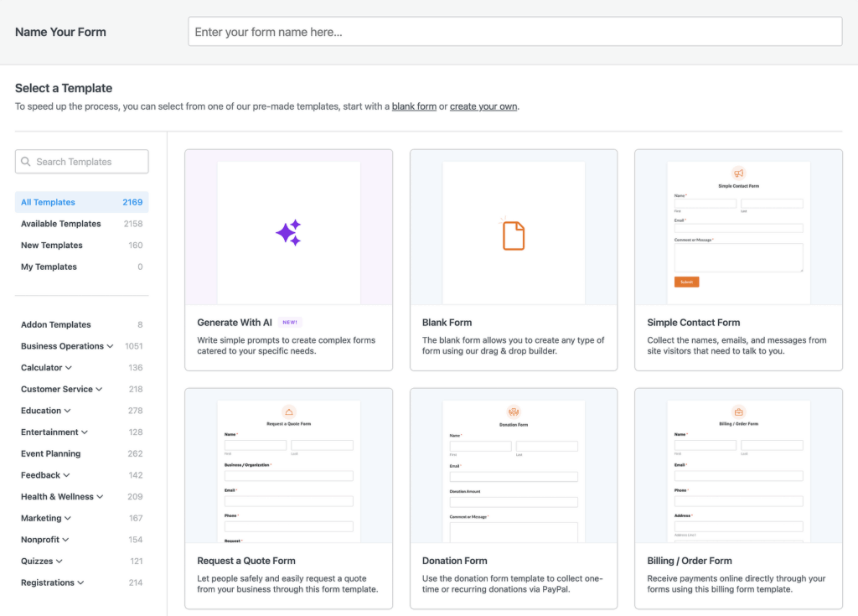Click the NEW! badge beside Generate With AI
The height and width of the screenshot is (616, 858).
pyautogui.click(x=290, y=323)
